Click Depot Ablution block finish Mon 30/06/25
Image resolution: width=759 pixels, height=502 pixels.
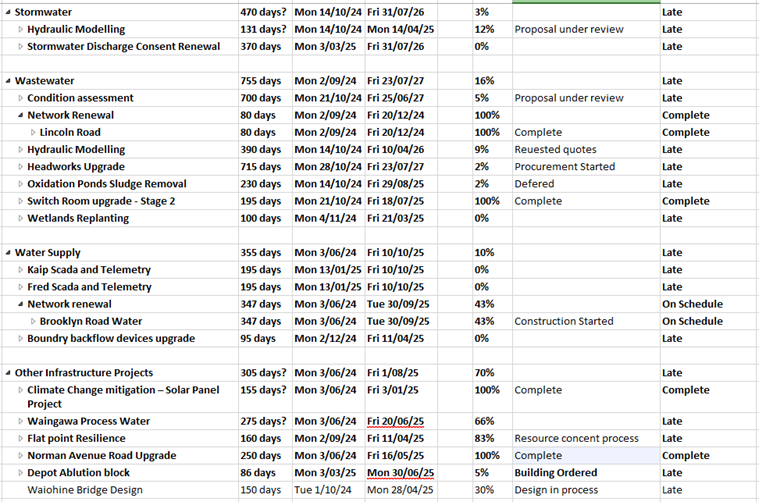pyautogui.click(x=400, y=473)
